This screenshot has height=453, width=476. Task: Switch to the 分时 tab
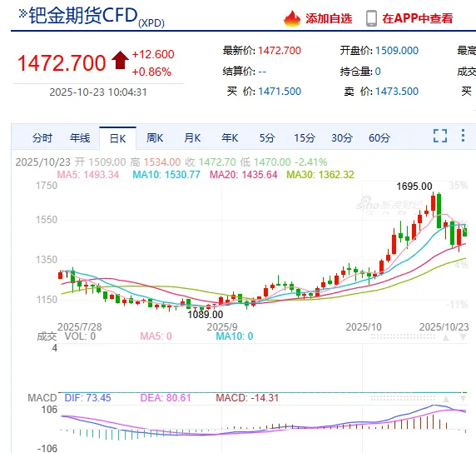[42, 138]
